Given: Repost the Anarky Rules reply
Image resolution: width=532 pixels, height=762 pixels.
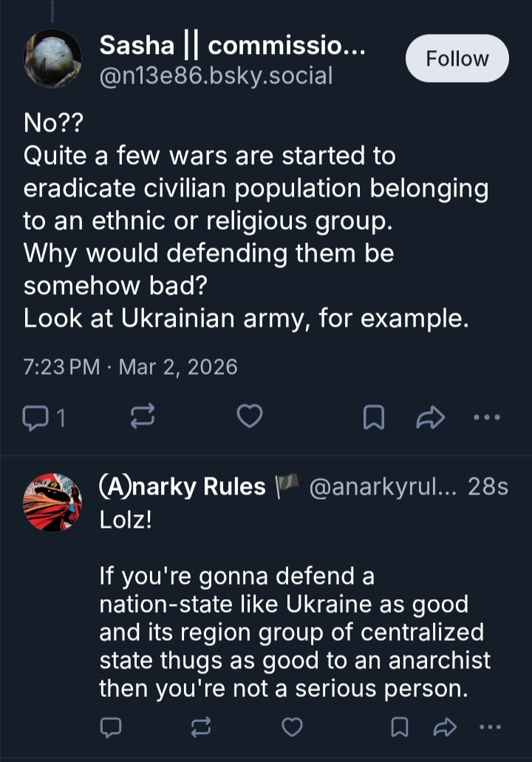Looking at the screenshot, I should click(200, 727).
